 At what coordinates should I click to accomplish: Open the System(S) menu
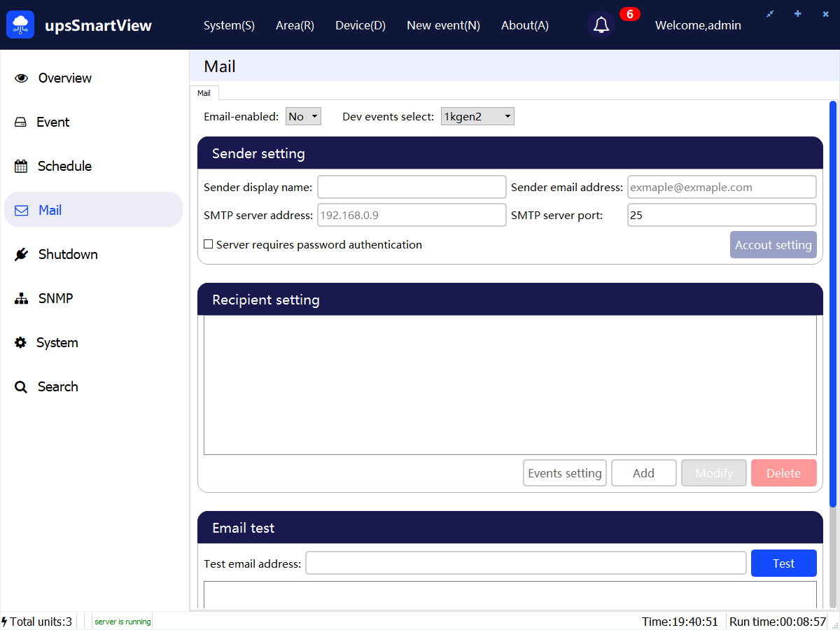click(x=229, y=25)
